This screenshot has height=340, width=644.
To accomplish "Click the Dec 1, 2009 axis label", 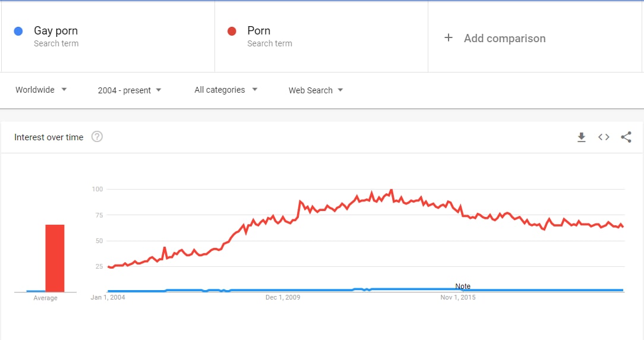I will (x=283, y=297).
